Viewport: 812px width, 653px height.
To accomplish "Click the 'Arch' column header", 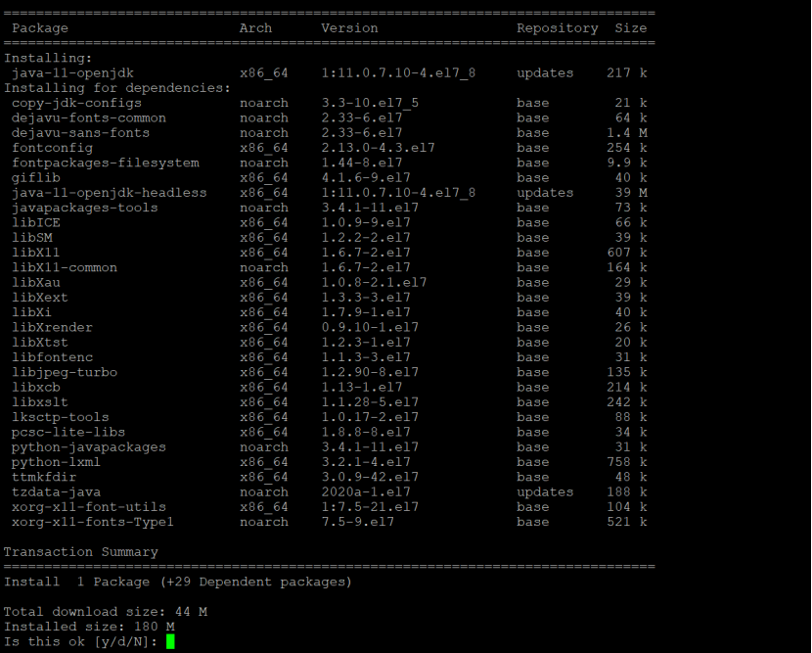I will [x=255, y=28].
